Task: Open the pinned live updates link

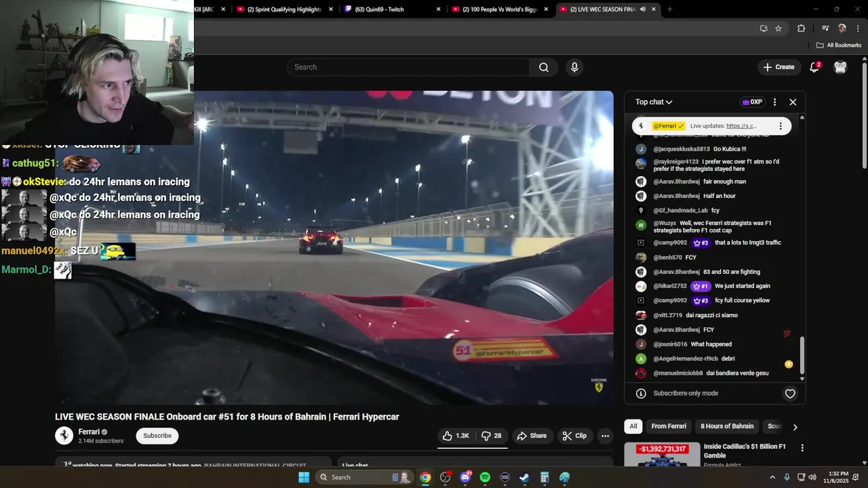Action: (741, 126)
